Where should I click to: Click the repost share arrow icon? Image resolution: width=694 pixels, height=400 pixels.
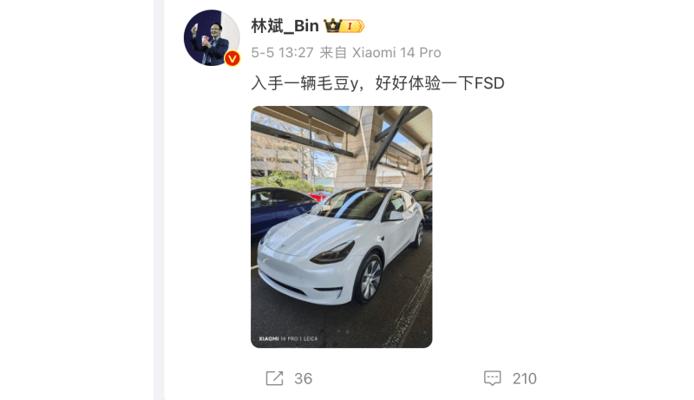[x=274, y=379]
